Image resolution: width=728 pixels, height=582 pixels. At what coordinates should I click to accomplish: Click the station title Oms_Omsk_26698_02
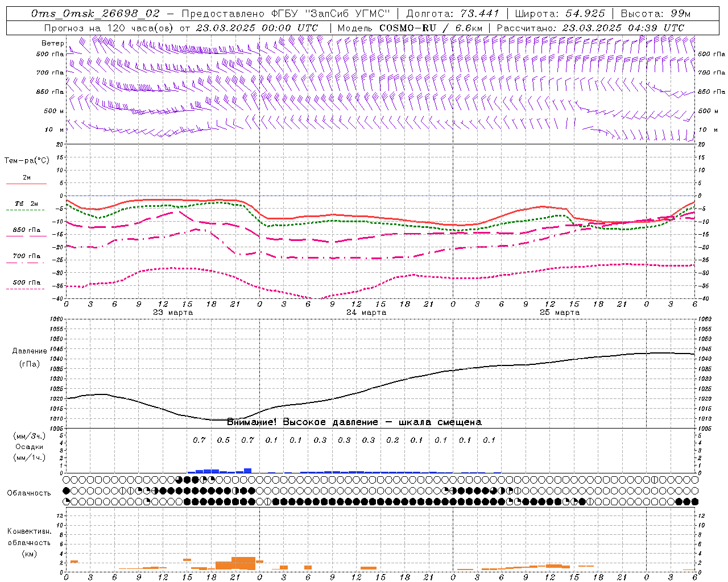[96, 14]
